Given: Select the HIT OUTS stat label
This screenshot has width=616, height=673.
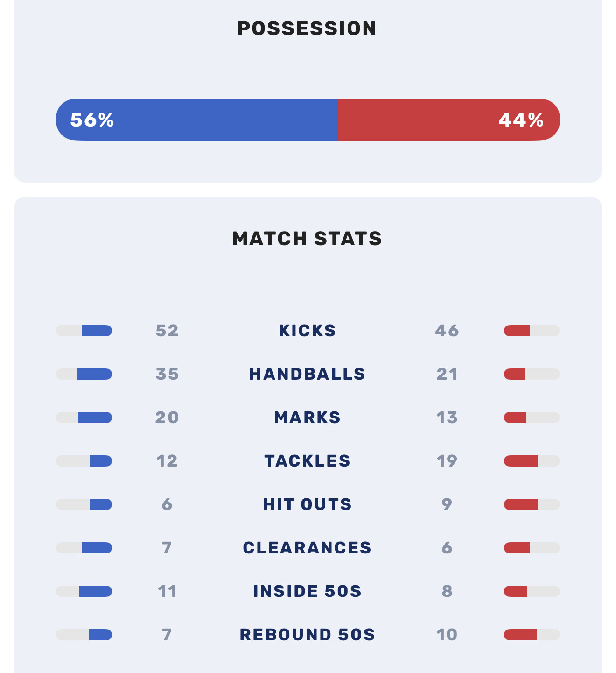Looking at the screenshot, I should click(307, 504).
